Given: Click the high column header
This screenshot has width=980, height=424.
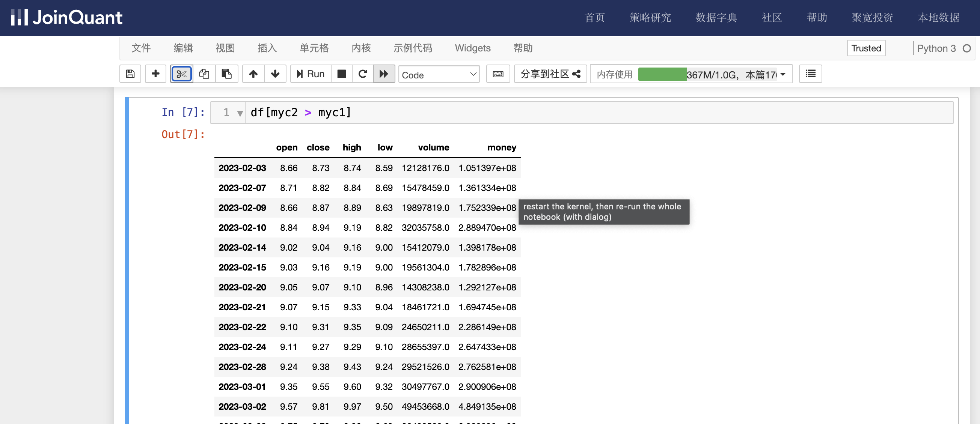Looking at the screenshot, I should pos(351,147).
